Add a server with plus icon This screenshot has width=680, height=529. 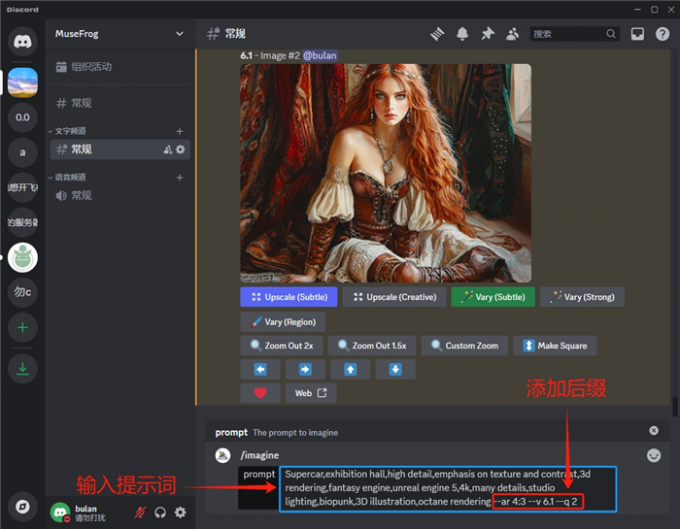click(x=23, y=327)
